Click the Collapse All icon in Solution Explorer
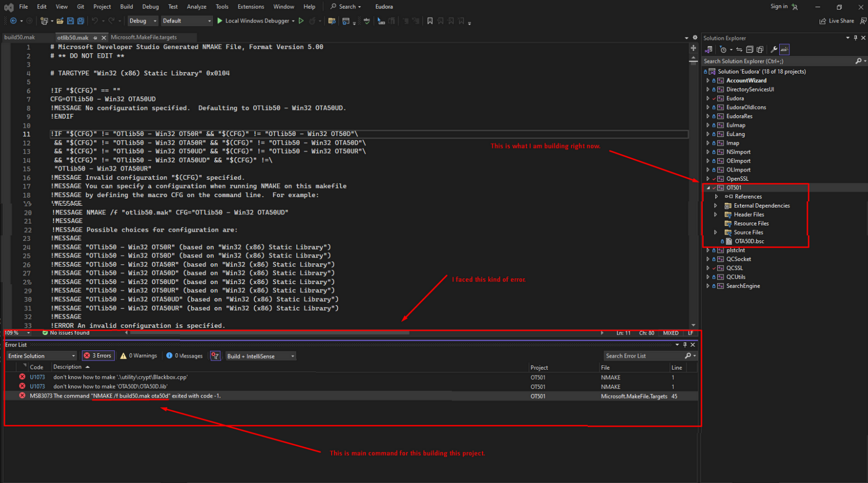The height and width of the screenshot is (483, 868). click(x=750, y=49)
